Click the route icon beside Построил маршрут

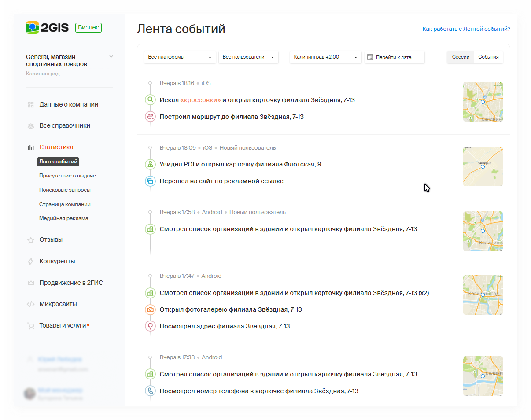[151, 117]
